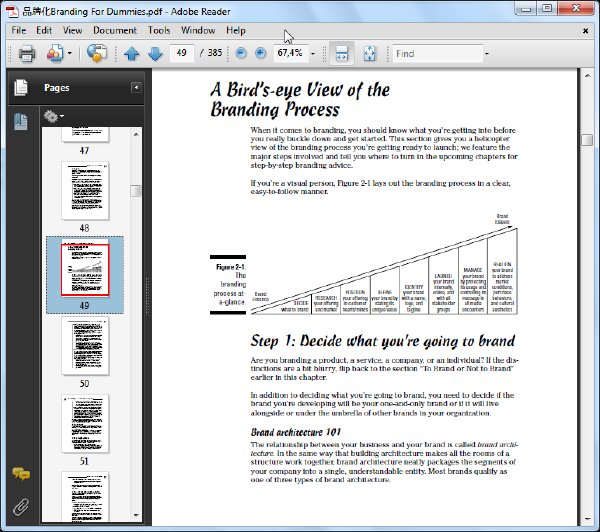Click document scrollbar down arrow
Viewport: 600px width, 532px height.
[x=587, y=519]
